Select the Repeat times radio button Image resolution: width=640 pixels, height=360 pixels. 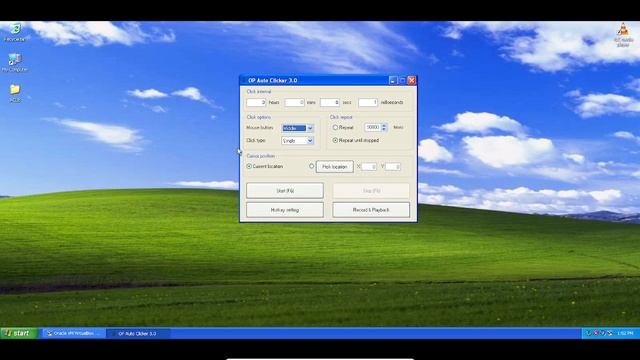point(335,128)
